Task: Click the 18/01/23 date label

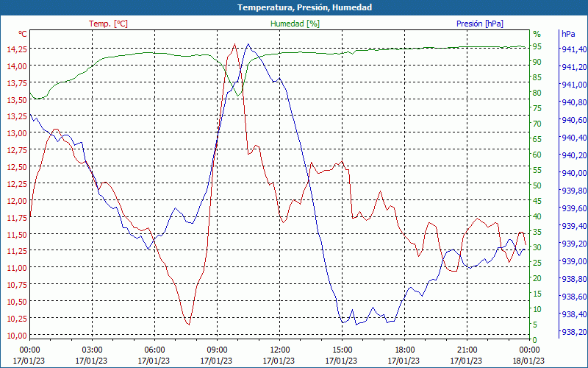Action: (x=528, y=361)
